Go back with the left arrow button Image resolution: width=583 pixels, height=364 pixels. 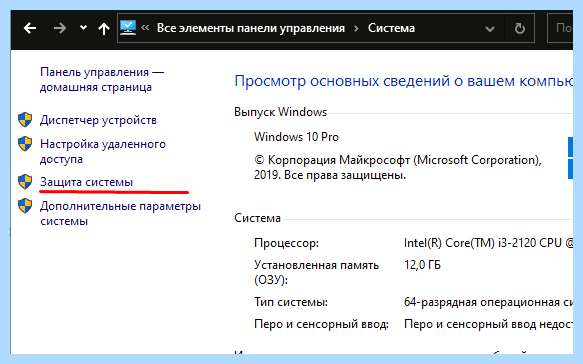point(30,28)
